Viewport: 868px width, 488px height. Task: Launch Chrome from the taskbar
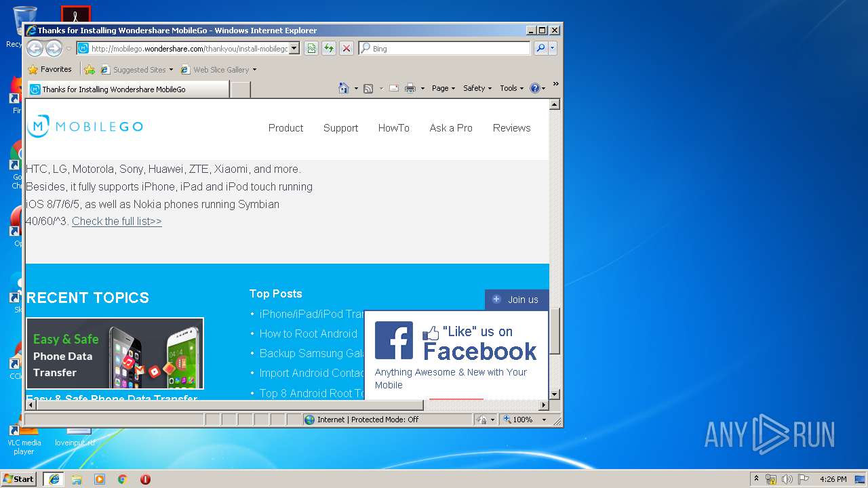click(x=123, y=479)
